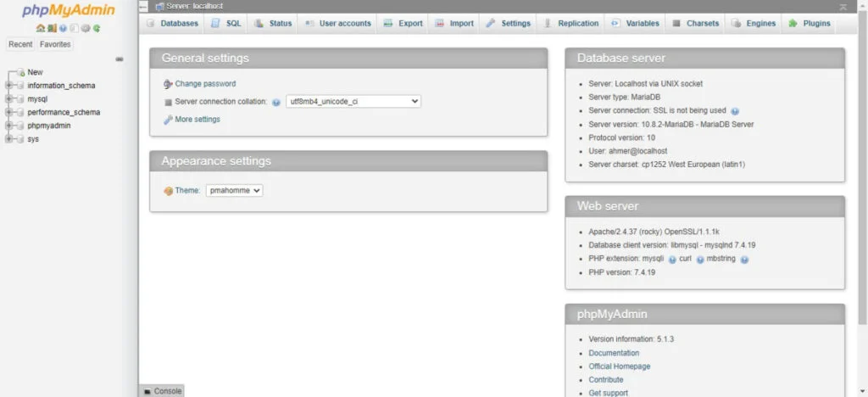Select information_schema in the database tree

61,86
